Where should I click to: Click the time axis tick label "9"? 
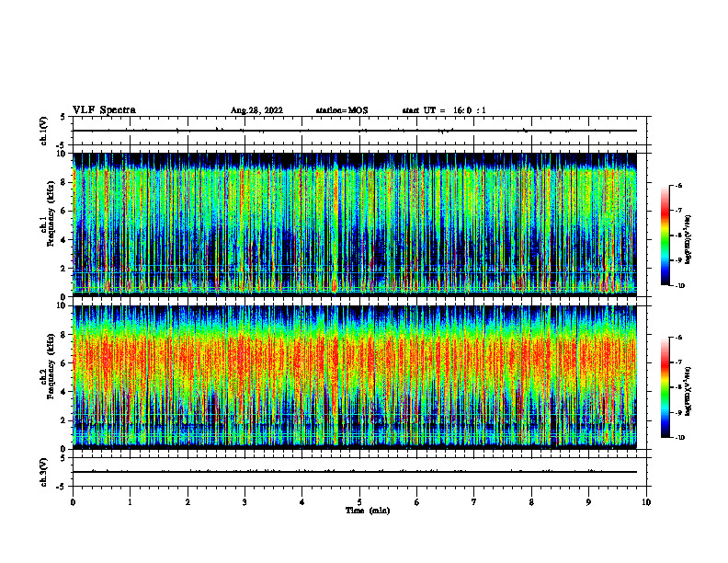click(588, 502)
